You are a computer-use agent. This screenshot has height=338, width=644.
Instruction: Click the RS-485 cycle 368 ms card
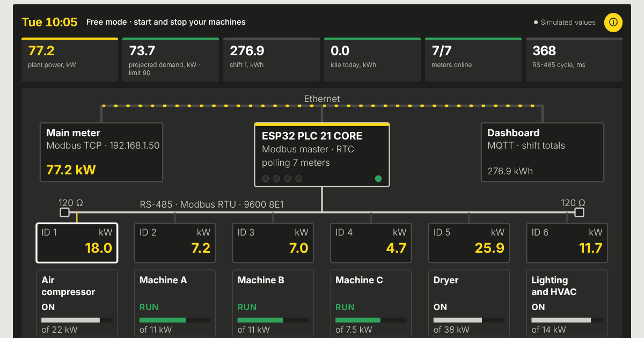click(x=574, y=60)
